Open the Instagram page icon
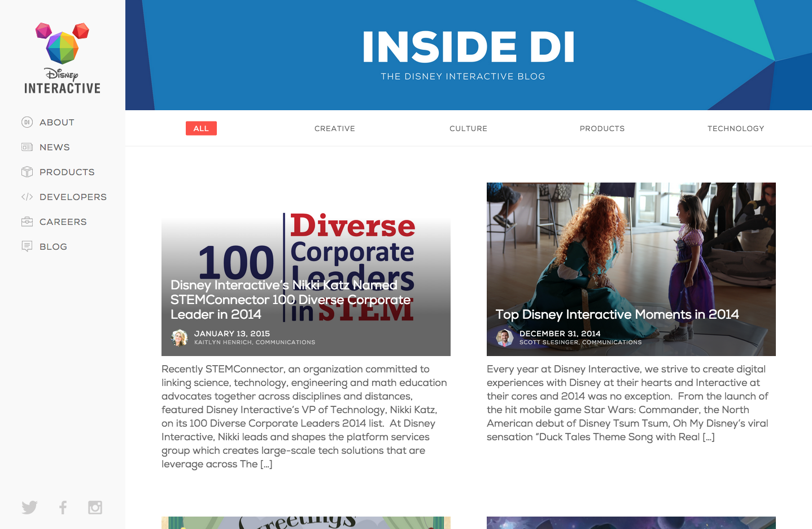This screenshot has width=812, height=529. coord(95,507)
